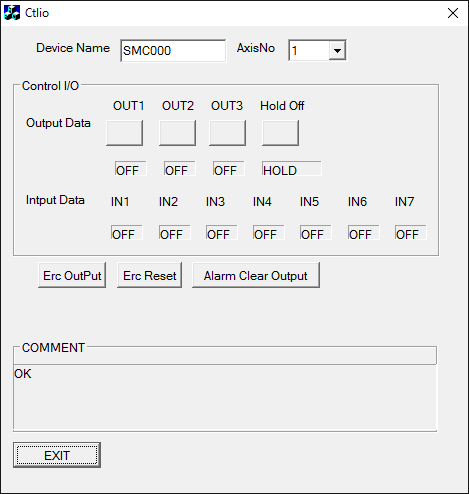Select the OUT3 OFF status field
Screen dimensions: 469x494
[x=229, y=169]
